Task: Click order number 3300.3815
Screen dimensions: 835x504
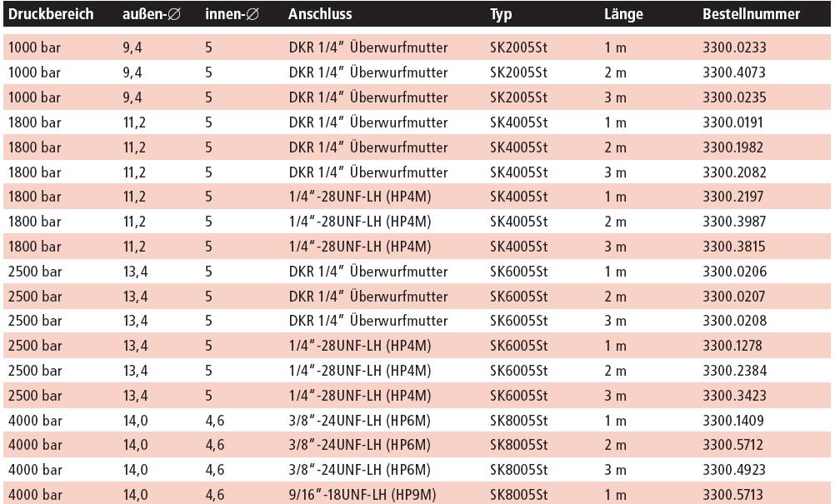Action: point(733,247)
